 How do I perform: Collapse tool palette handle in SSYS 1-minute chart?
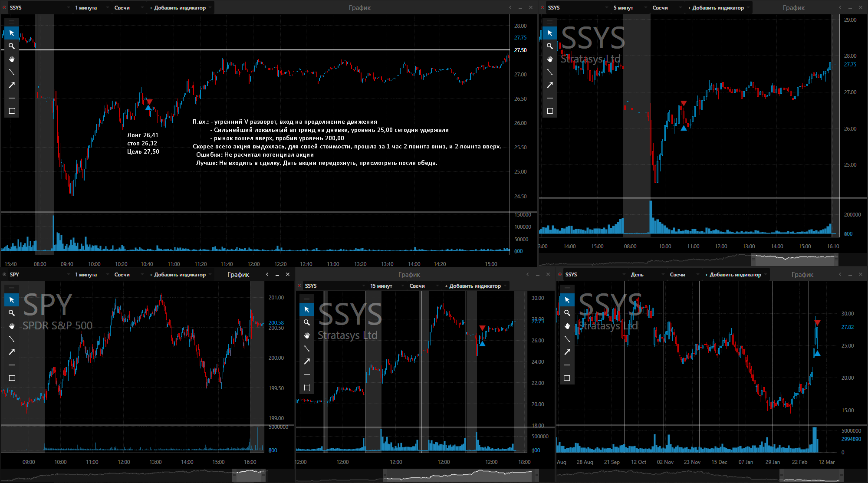click(x=12, y=21)
